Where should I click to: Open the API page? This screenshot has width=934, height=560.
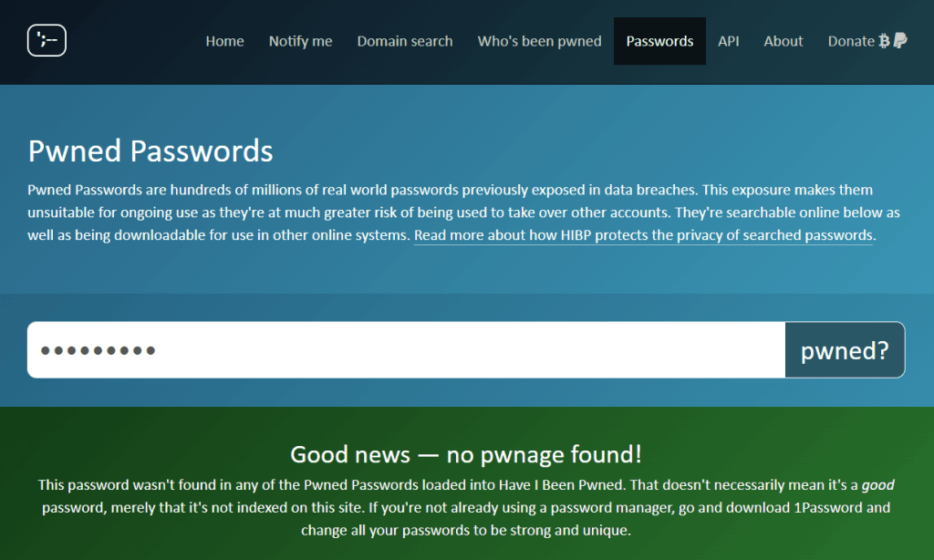tap(729, 41)
